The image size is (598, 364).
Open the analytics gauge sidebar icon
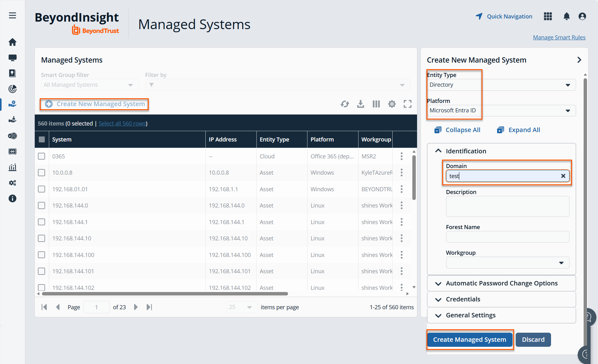coord(13,89)
